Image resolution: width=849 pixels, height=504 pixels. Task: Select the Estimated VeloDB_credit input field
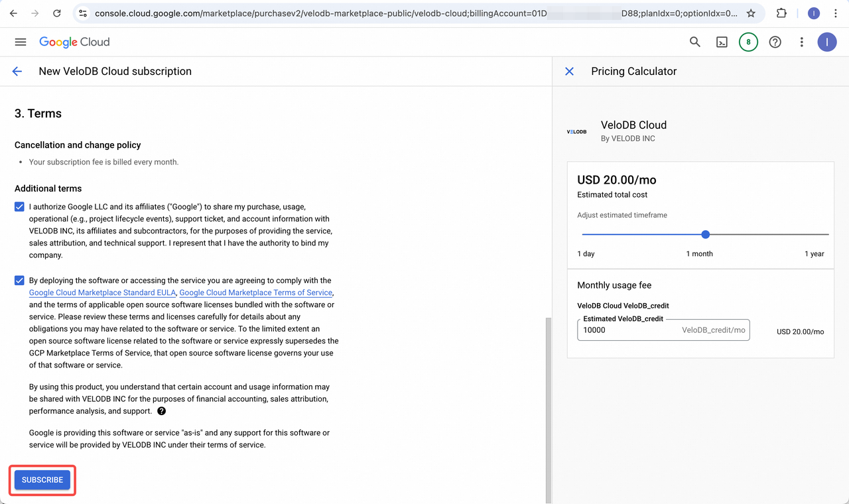coord(663,330)
